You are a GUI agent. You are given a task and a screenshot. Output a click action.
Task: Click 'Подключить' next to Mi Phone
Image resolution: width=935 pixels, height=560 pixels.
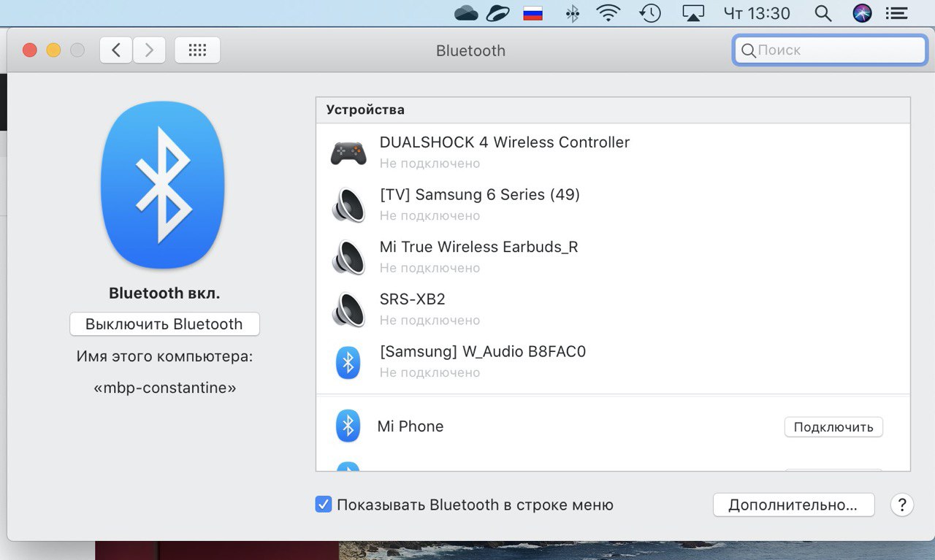(833, 427)
